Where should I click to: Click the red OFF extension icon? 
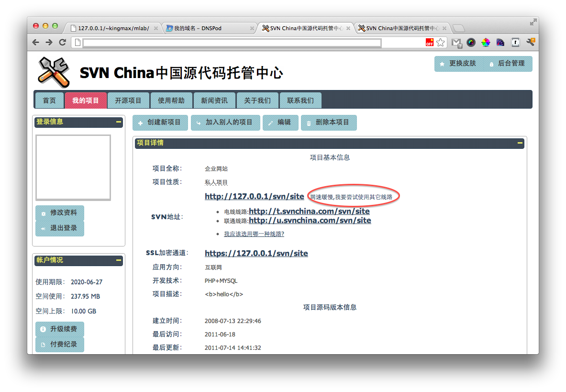(x=430, y=43)
